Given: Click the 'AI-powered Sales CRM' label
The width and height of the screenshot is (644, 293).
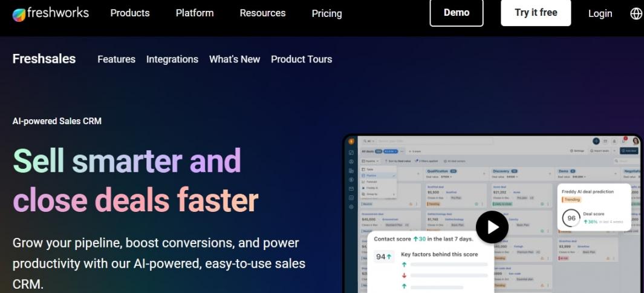Looking at the screenshot, I should tap(57, 121).
